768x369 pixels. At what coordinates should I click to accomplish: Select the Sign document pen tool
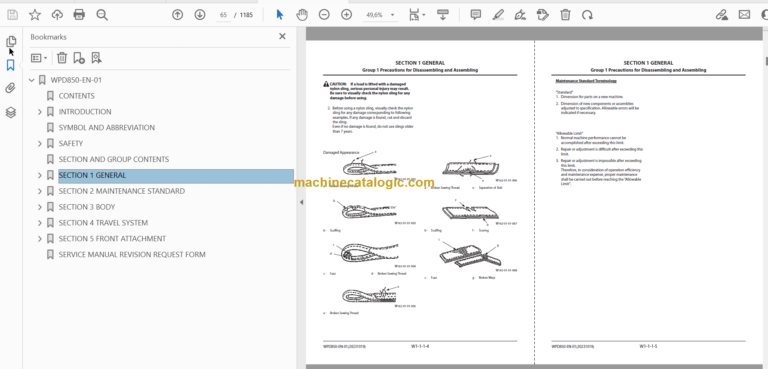(520, 15)
